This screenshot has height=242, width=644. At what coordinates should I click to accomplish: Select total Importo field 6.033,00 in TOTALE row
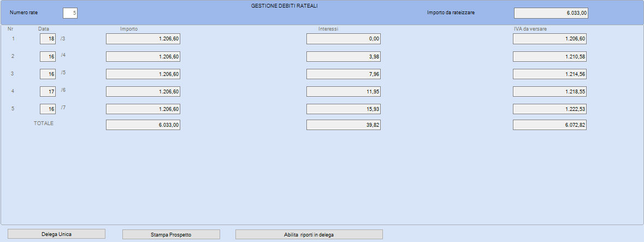tap(143, 125)
